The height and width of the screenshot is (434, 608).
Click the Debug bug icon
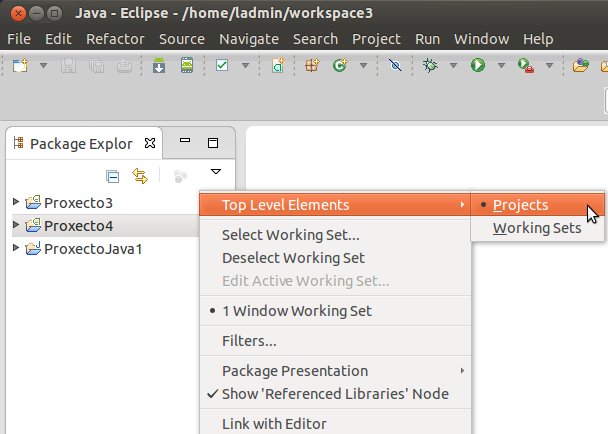430,65
